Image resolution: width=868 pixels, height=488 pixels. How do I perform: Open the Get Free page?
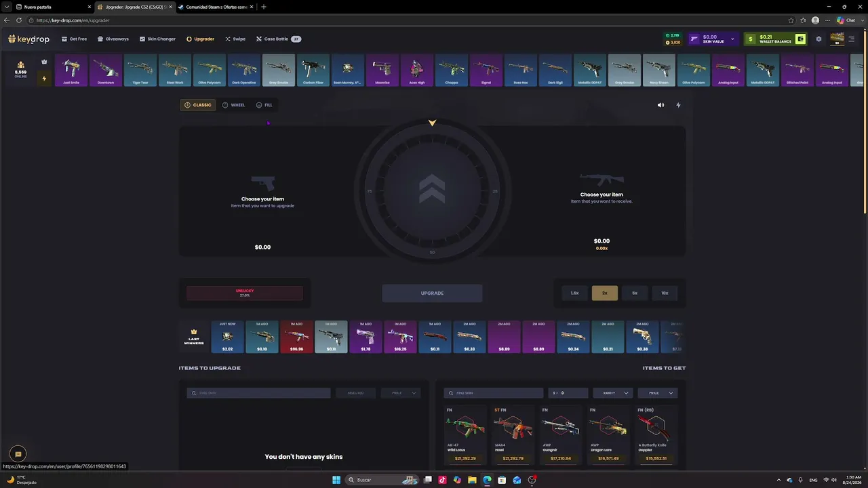(74, 39)
